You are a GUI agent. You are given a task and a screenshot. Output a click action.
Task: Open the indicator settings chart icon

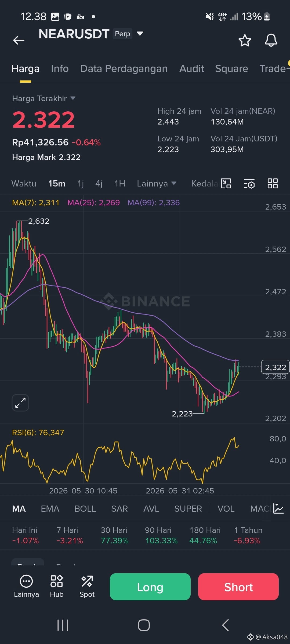point(278,508)
